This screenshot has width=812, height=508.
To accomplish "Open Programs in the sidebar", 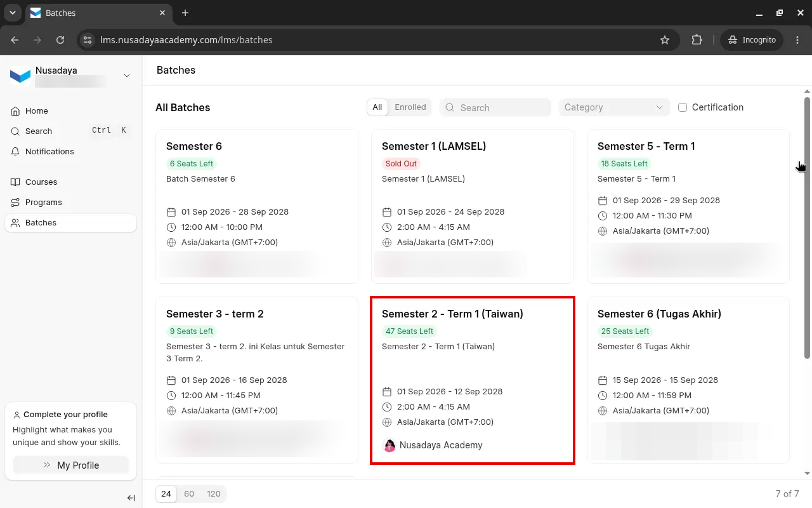I will [70, 203].
